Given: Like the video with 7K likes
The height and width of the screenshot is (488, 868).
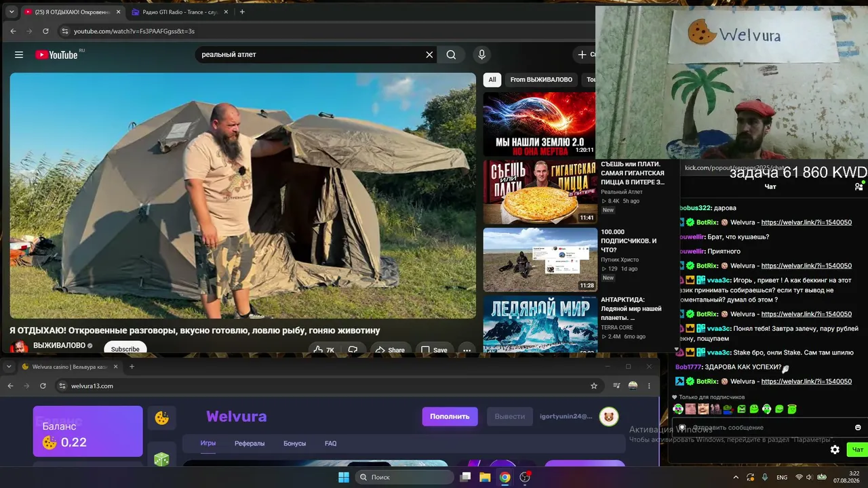Looking at the screenshot, I should click(x=324, y=350).
